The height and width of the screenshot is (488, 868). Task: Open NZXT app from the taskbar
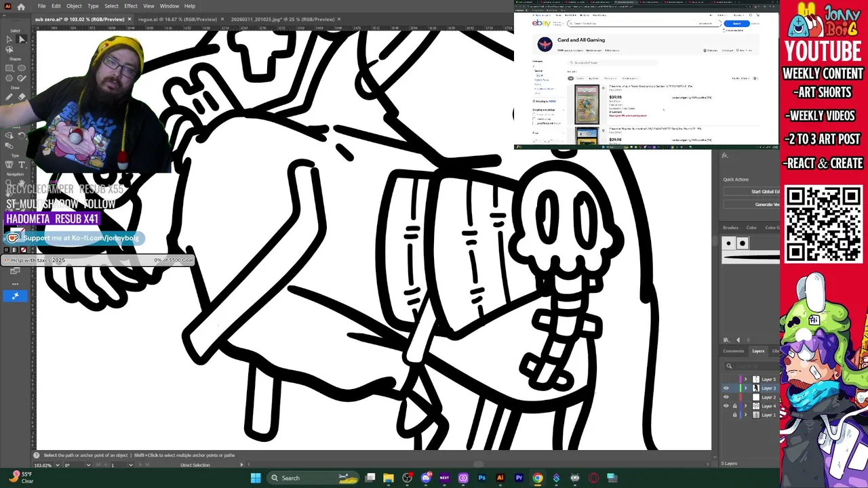click(445, 478)
